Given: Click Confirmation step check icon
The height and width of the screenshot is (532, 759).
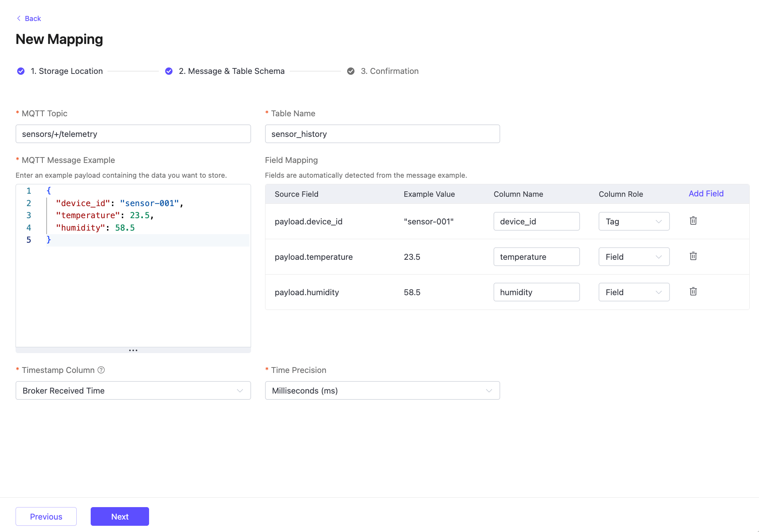Looking at the screenshot, I should pyautogui.click(x=351, y=71).
